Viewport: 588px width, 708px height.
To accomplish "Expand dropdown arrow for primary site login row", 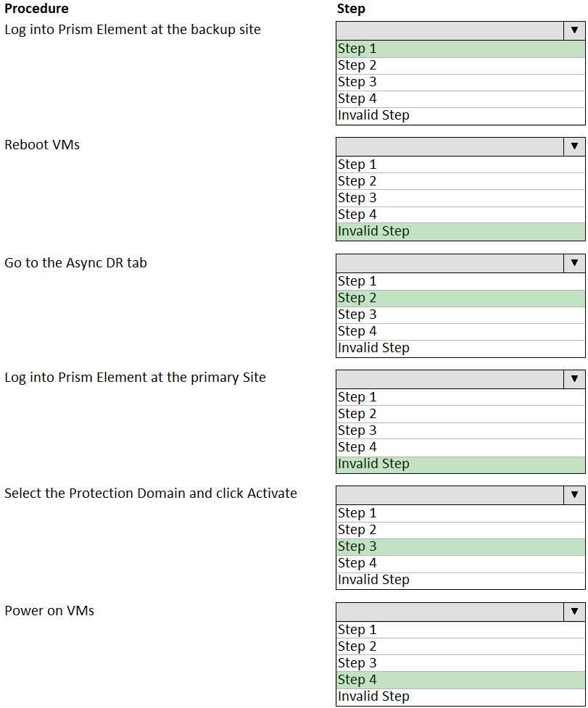I will pyautogui.click(x=574, y=379).
